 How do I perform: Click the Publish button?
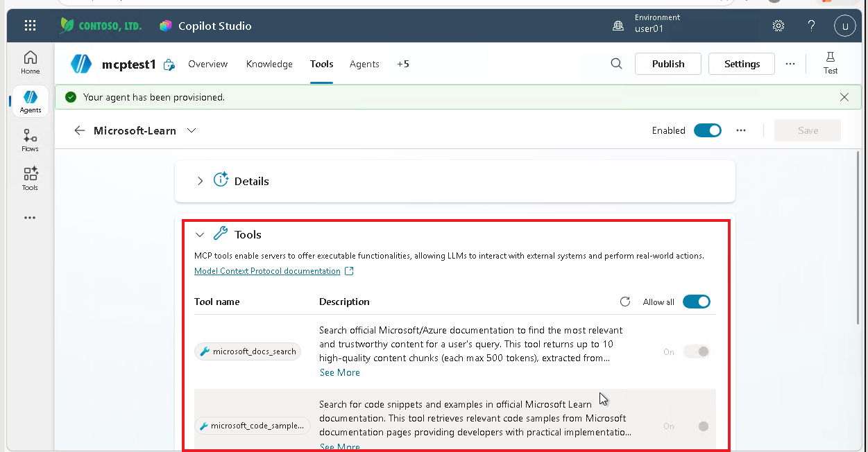(668, 64)
